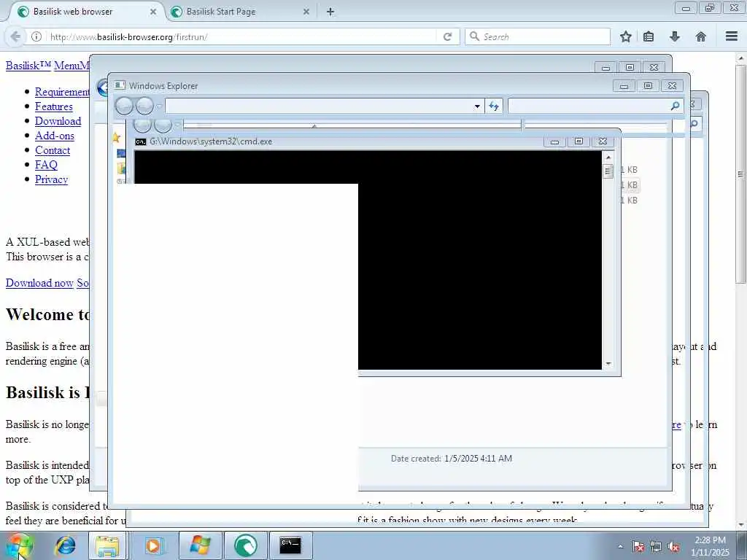This screenshot has width=747, height=560.
Task: Show site information for the URL
Action: pyautogui.click(x=36, y=36)
